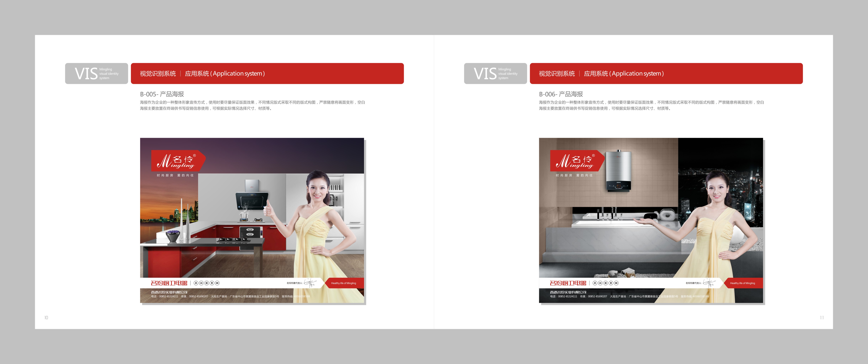Click disinfection cabinet icon in B-006 poster footer

[606, 283]
